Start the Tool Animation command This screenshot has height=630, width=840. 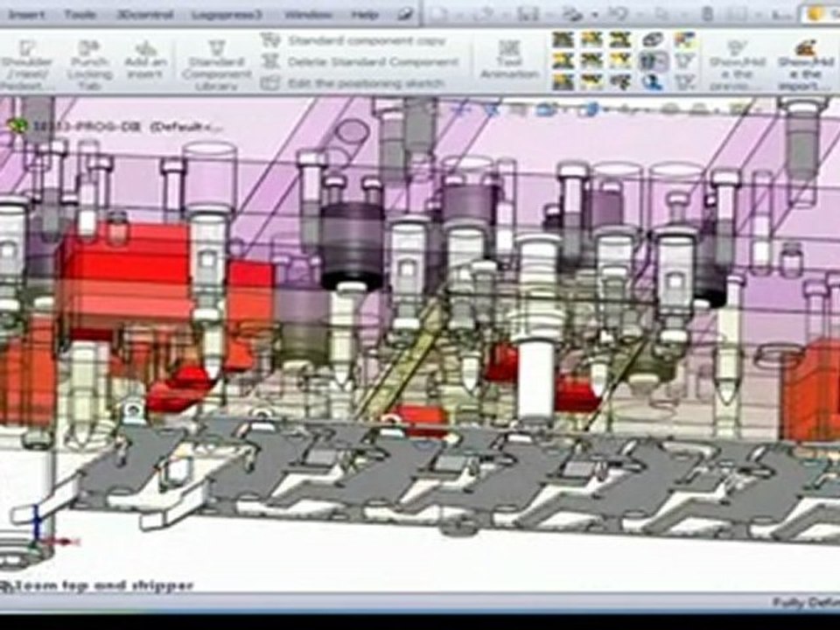(509, 60)
